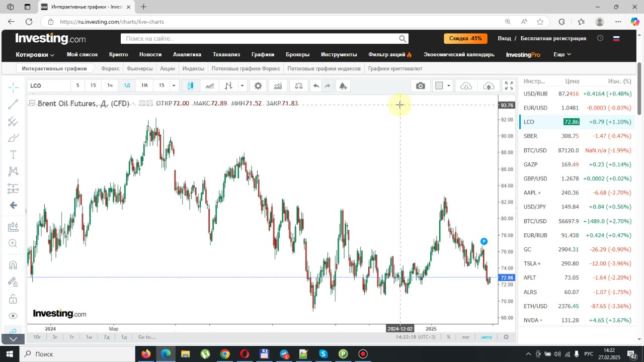Redo the chart action
Viewport: 644px width, 362px height.
328,85
